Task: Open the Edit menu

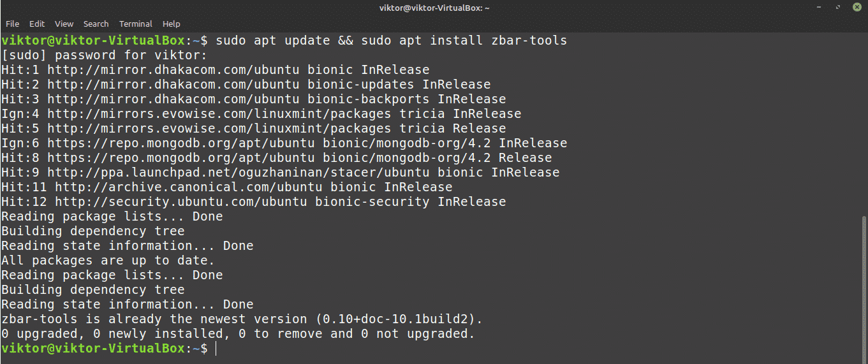Action: click(x=37, y=24)
